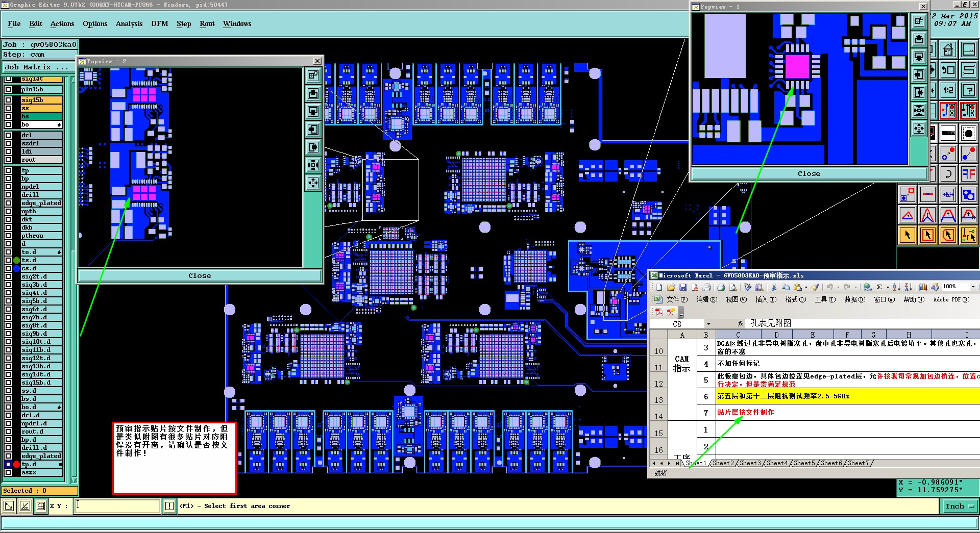
Task: Click pan-up icon in Popview 1
Action: pyautogui.click(x=919, y=39)
